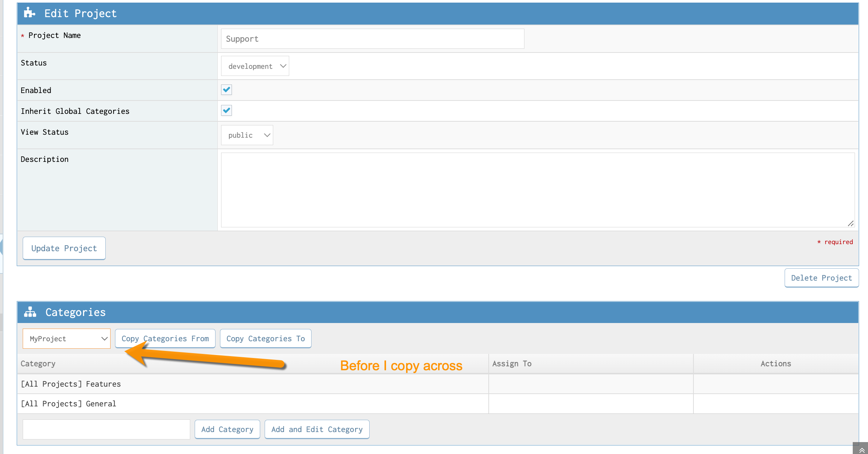Click the Description textarea resize handle
Screen dimensions: 868x454
click(851, 223)
